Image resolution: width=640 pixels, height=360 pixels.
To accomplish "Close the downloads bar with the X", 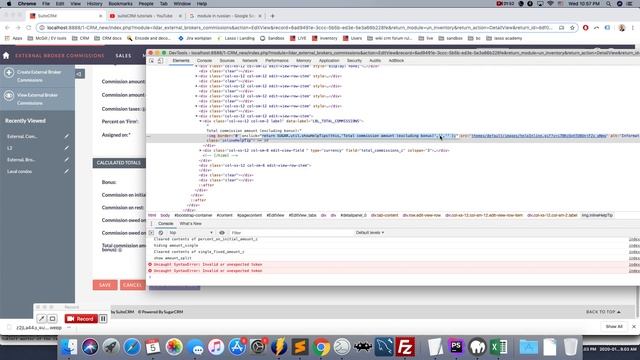I will click(x=633, y=327).
